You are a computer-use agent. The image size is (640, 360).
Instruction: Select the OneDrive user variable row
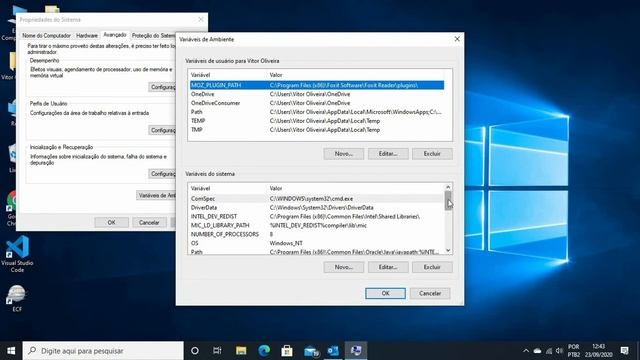click(x=317, y=94)
